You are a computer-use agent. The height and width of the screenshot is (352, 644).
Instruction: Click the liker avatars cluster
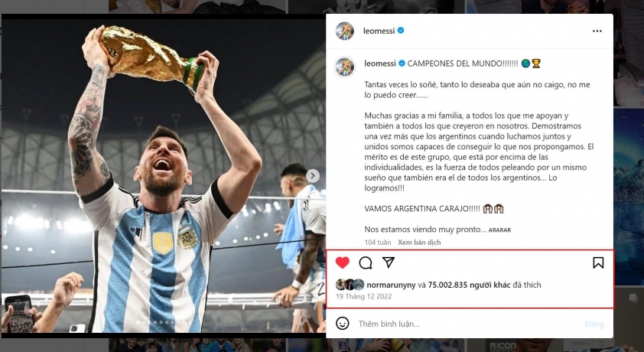click(350, 285)
